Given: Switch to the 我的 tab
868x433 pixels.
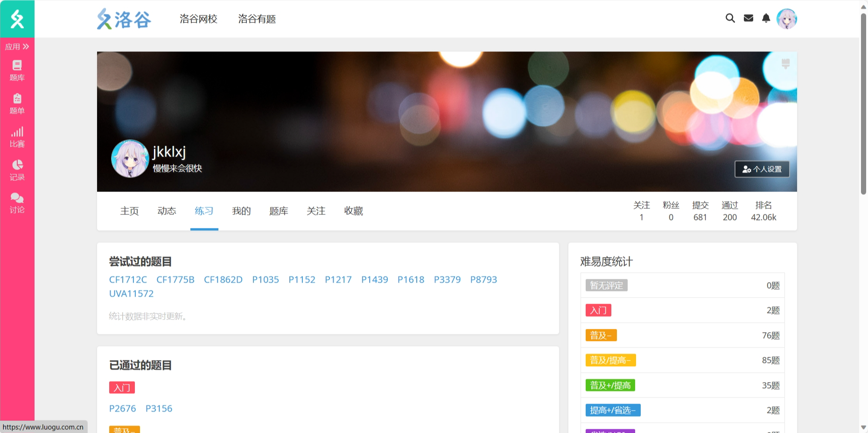Looking at the screenshot, I should click(x=242, y=211).
